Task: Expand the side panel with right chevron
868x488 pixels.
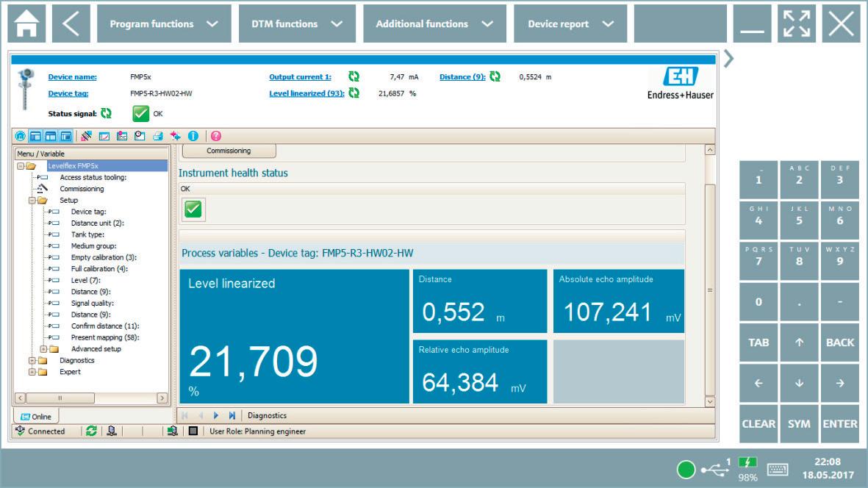Action: click(728, 58)
